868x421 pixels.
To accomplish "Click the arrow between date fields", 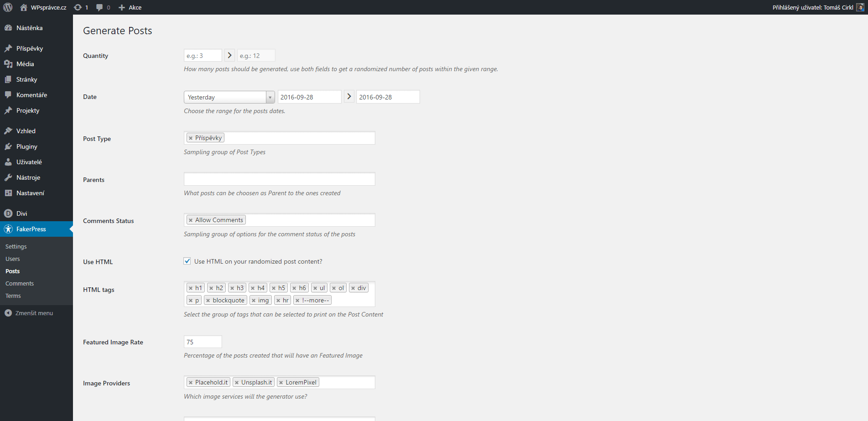I will coord(349,97).
